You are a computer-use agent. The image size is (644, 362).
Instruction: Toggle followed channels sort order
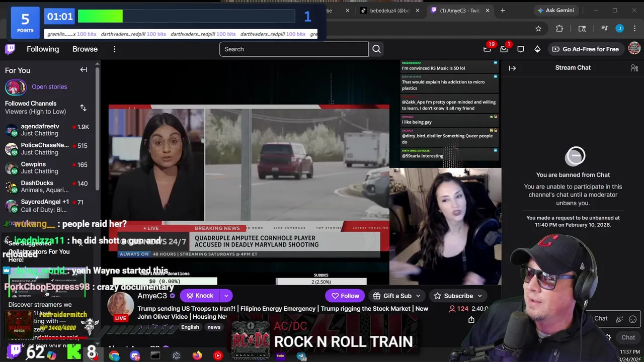tap(84, 108)
